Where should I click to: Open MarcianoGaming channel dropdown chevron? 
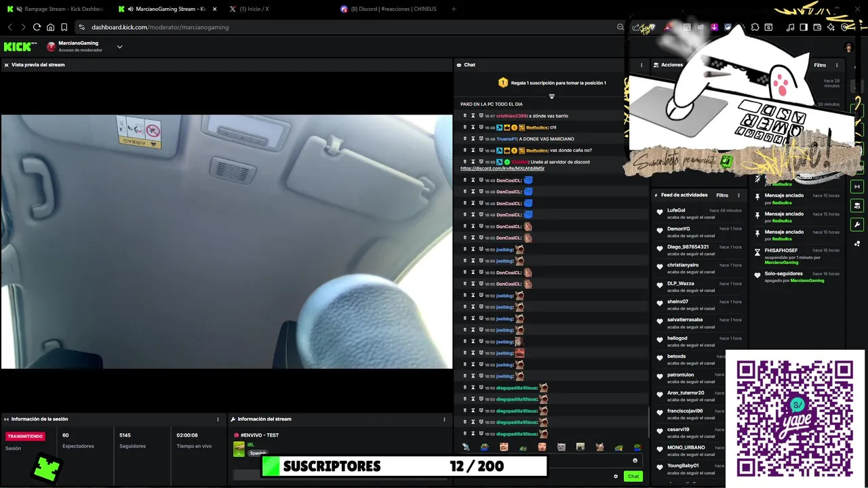(119, 47)
